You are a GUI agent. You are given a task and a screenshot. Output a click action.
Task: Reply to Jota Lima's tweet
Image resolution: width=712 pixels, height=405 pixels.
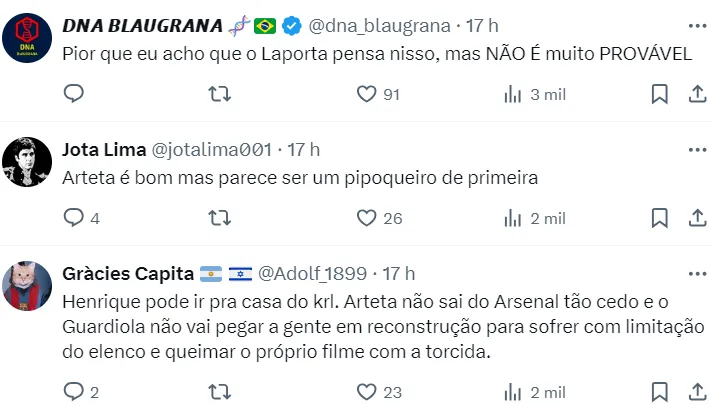tap(74, 218)
